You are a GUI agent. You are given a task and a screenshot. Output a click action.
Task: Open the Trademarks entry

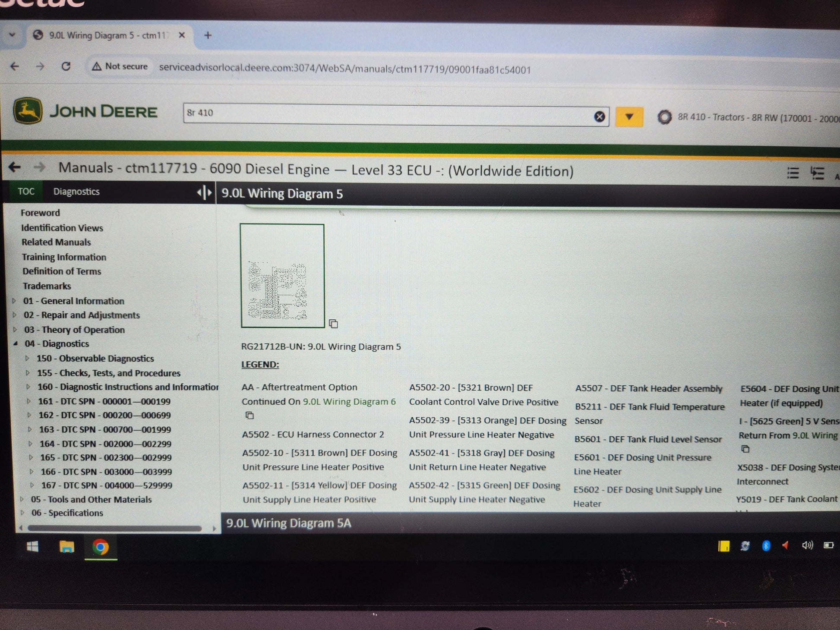[x=47, y=286]
